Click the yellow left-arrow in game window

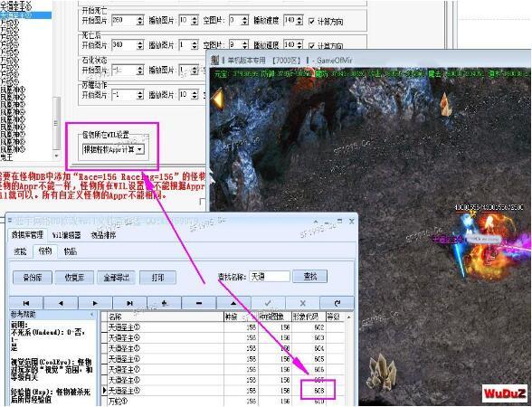(x=218, y=99)
